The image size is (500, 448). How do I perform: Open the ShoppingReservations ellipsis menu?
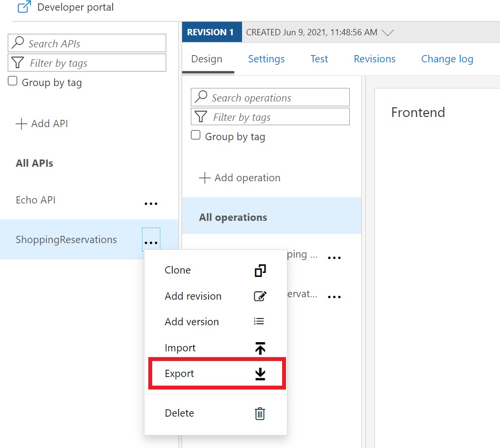point(151,243)
